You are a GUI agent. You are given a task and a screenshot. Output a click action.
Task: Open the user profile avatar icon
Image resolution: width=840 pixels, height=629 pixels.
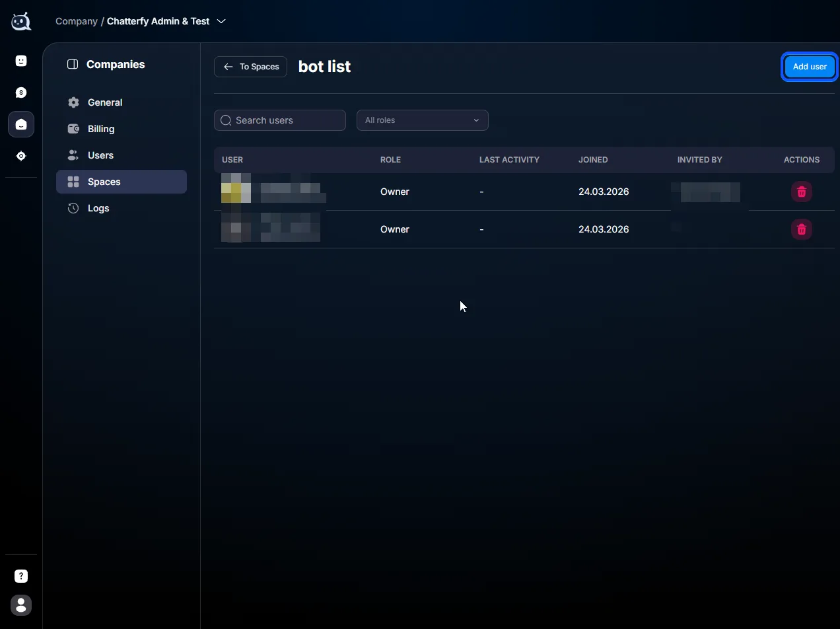tap(21, 605)
